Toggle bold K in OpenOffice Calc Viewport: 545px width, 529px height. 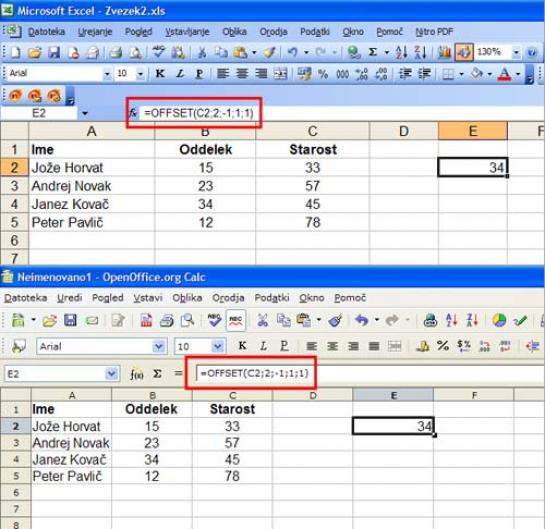coord(242,346)
